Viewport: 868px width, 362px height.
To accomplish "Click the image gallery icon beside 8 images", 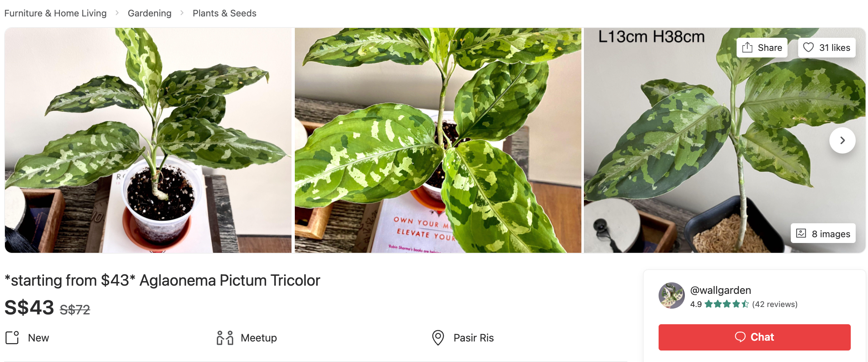I will [801, 234].
